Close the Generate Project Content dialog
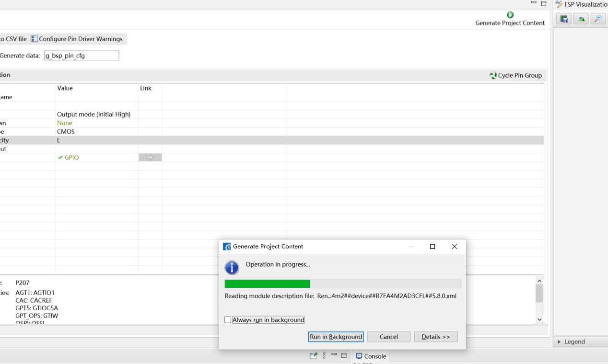The height and width of the screenshot is (364, 608). coord(455,247)
